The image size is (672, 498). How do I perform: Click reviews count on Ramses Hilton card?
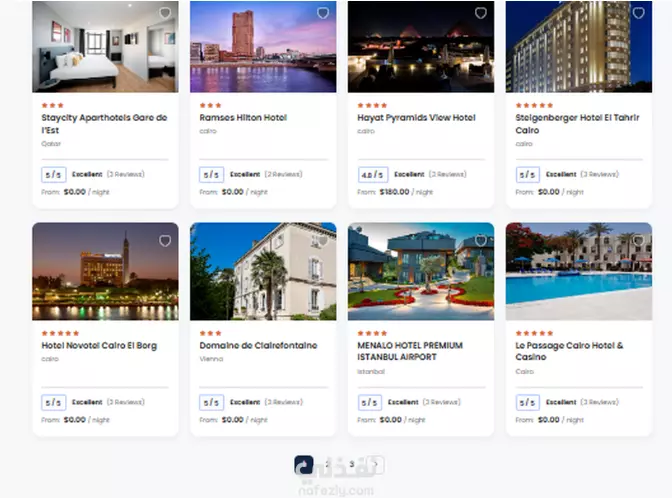click(x=283, y=174)
